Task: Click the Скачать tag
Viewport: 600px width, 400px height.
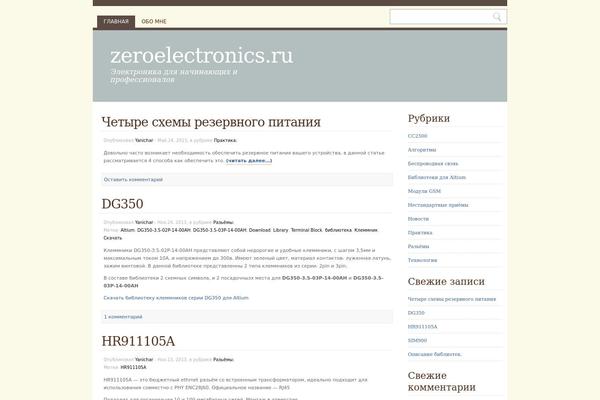Action: click(112, 238)
